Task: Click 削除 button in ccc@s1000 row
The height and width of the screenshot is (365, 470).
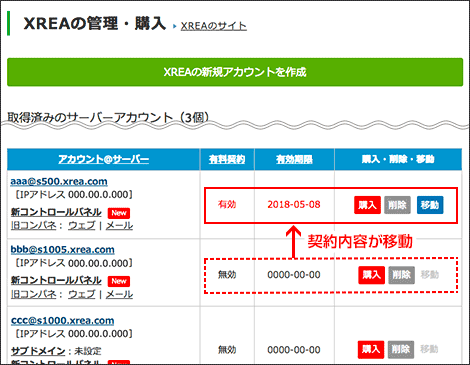Action: [401, 349]
